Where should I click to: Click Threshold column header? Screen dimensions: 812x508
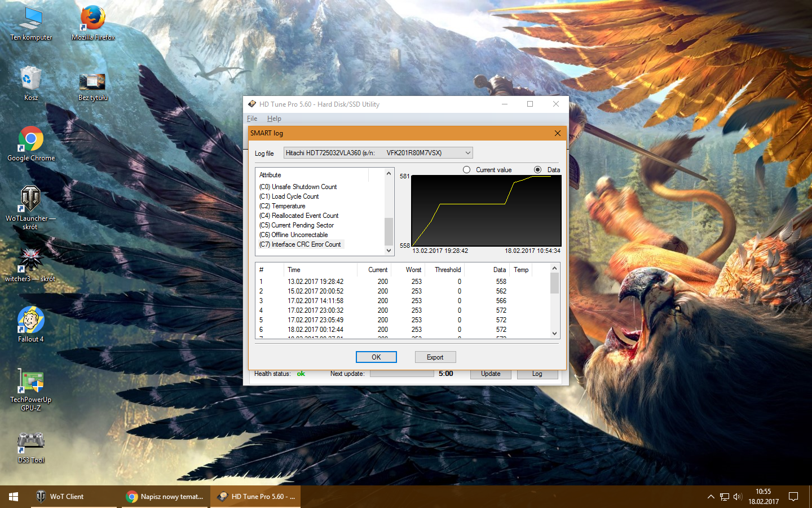coord(445,270)
